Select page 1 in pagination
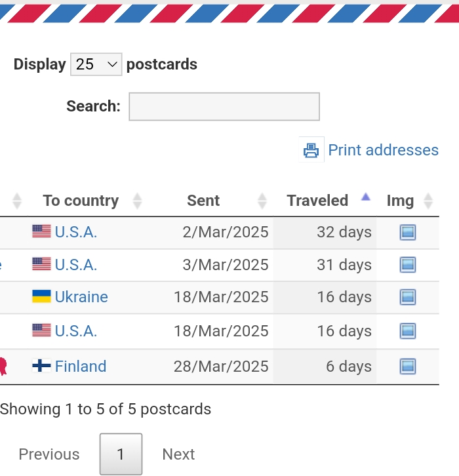Image resolution: width=459 pixels, height=476 pixels. tap(121, 454)
